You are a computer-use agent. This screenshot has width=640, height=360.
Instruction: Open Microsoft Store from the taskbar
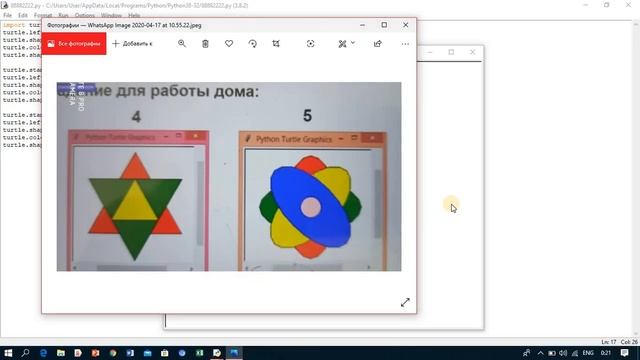click(165, 353)
